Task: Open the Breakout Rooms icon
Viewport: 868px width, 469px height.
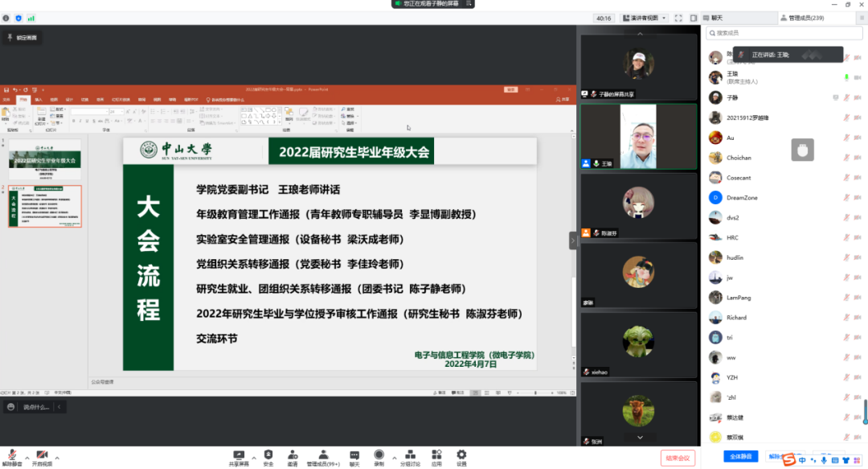Action: click(409, 455)
